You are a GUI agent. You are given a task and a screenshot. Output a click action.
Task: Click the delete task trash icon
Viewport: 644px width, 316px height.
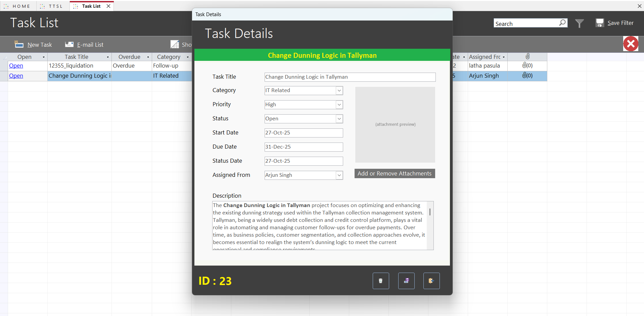click(380, 281)
